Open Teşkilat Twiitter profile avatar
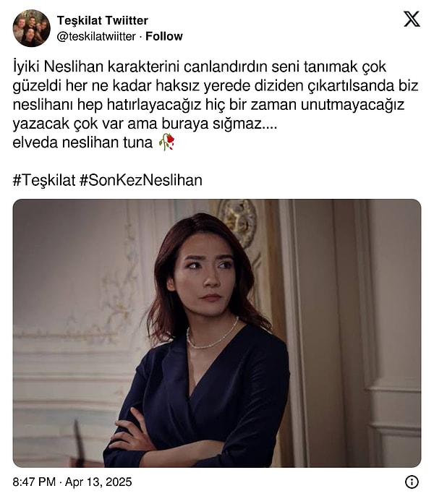434x504 pixels. point(32,28)
